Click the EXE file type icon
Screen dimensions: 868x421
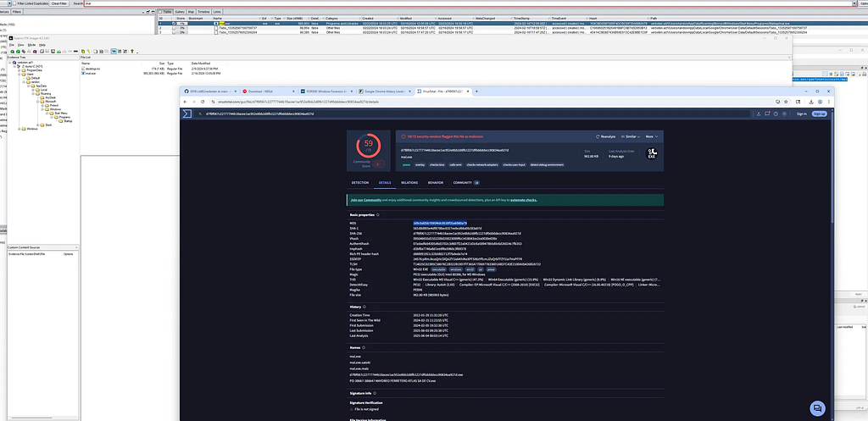[x=652, y=154]
